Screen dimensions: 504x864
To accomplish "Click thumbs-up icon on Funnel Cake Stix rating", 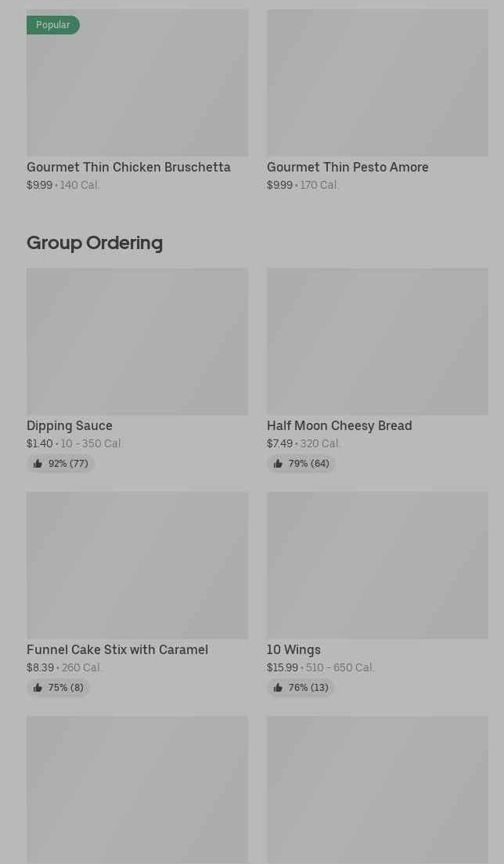I will [38, 687].
